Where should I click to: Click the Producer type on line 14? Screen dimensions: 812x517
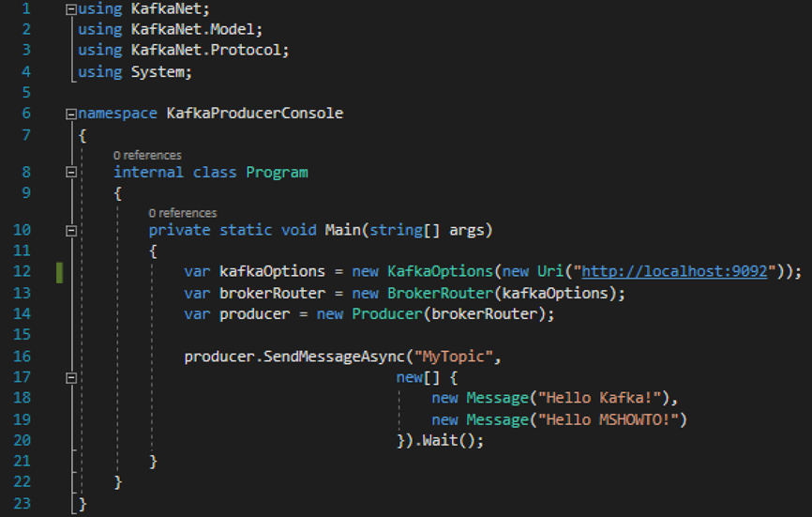point(387,314)
